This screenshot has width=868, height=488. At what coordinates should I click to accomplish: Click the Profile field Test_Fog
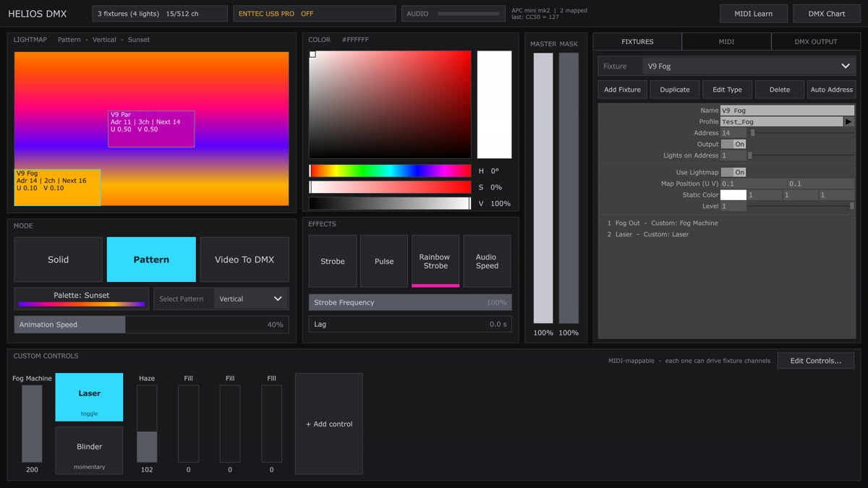(781, 121)
